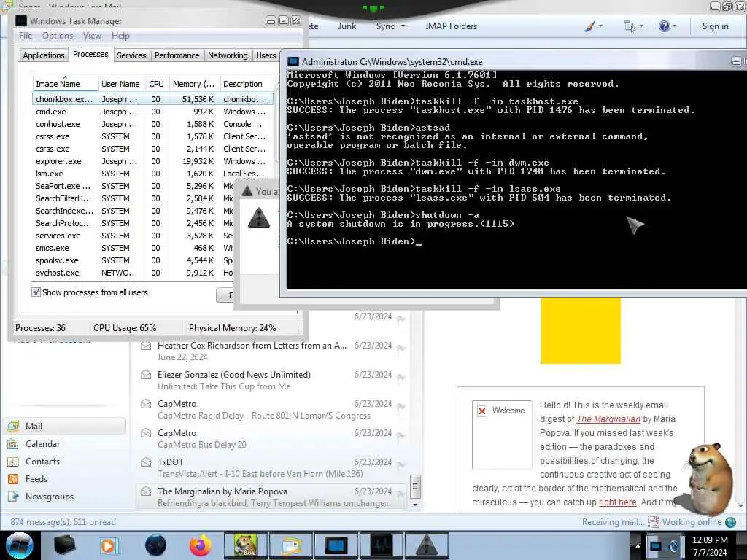The width and height of the screenshot is (747, 560).
Task: Open IMAP Folders in Live Mail
Action: (451, 26)
